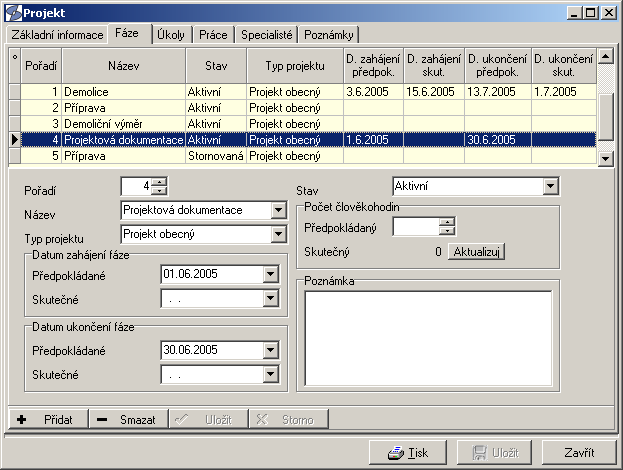Expand the Typ projektu combo box
Viewport: 623px width, 470px height.
click(x=277, y=234)
